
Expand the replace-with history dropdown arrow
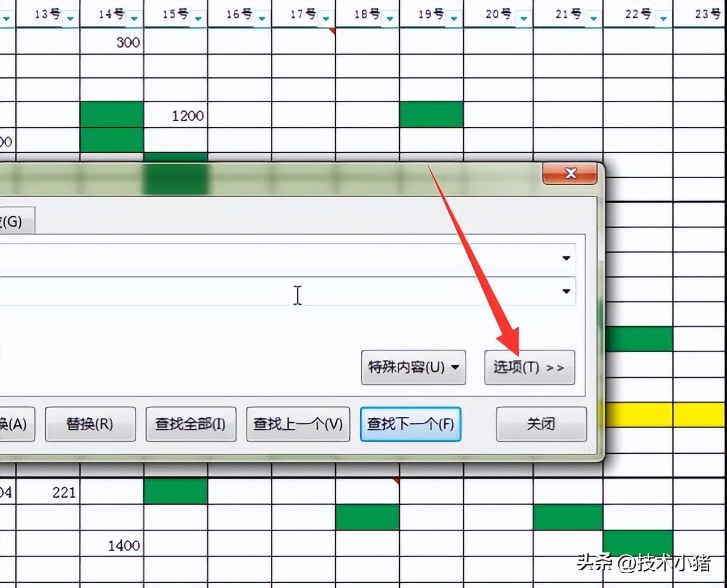click(x=565, y=292)
